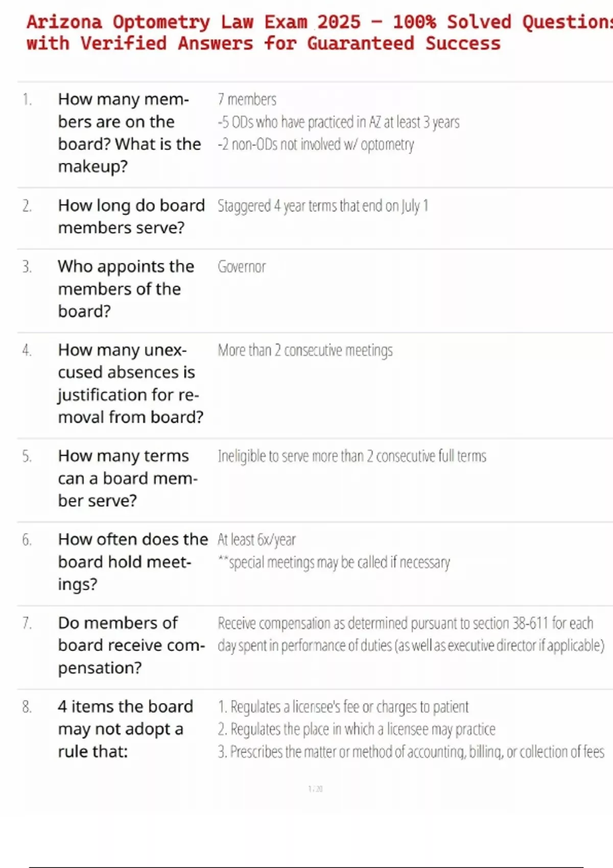Click the "special meetings may be called" note
613x868 pixels.
pyautogui.click(x=334, y=563)
